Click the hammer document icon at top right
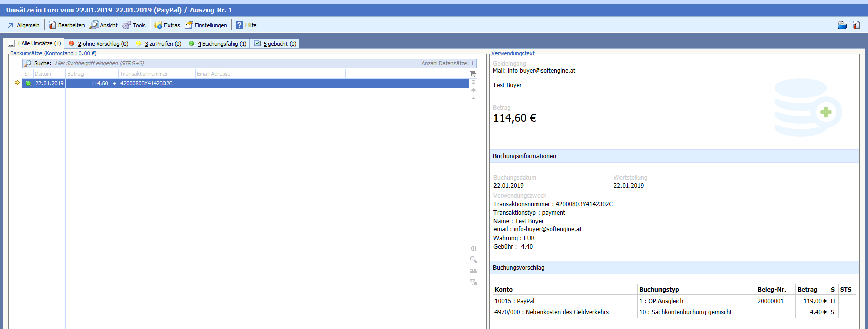This screenshot has height=329, width=868. (856, 25)
